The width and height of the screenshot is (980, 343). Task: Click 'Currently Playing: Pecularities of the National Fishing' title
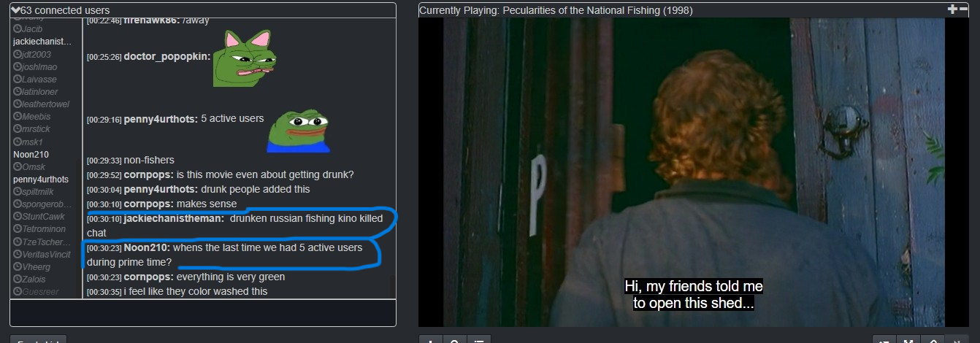point(556,10)
